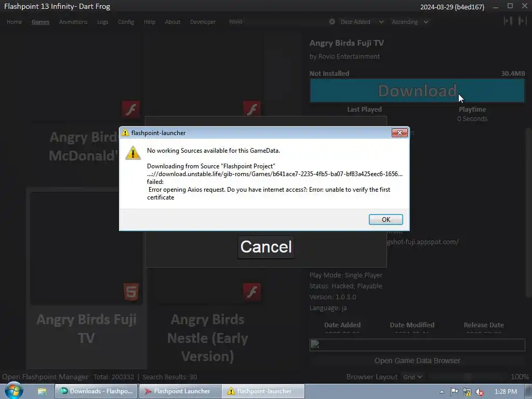Image resolution: width=532 pixels, height=399 pixels.
Task: Click the Playtime 0 Seconds value
Action: pos(472,119)
